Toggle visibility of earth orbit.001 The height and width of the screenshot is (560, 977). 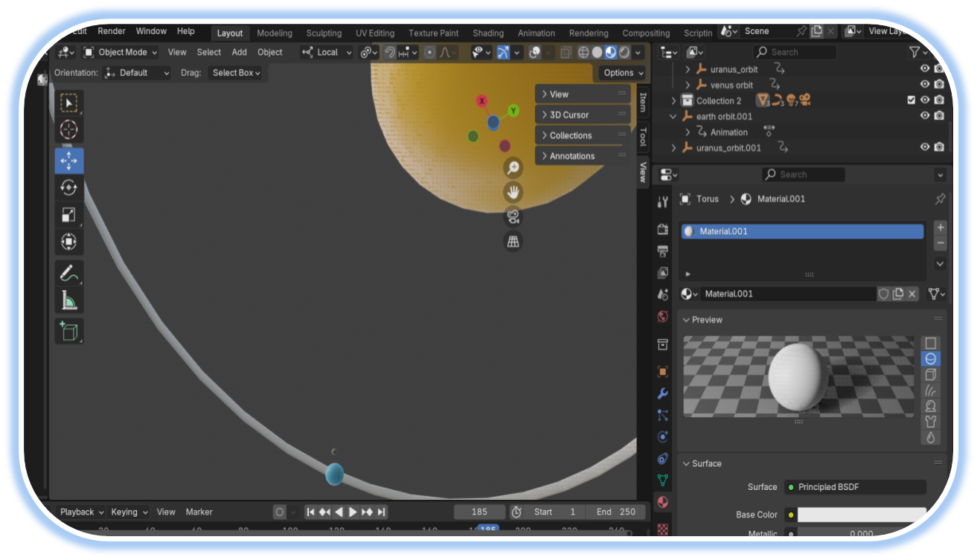(x=925, y=116)
